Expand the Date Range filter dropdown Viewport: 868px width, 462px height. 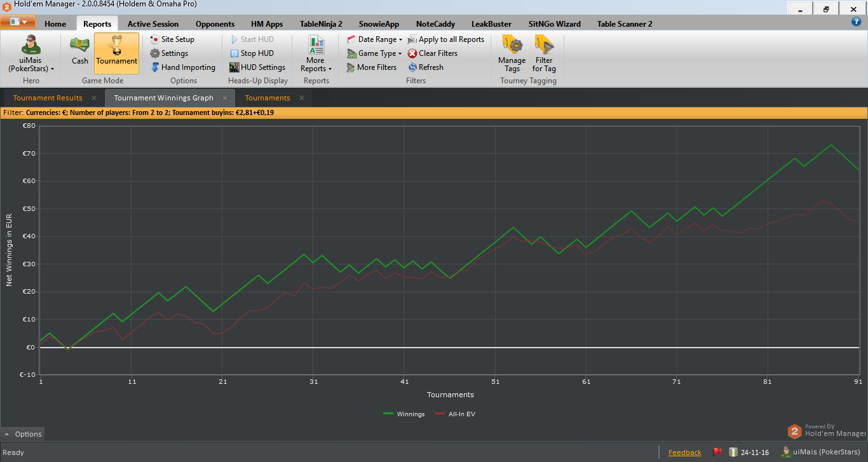coord(374,39)
